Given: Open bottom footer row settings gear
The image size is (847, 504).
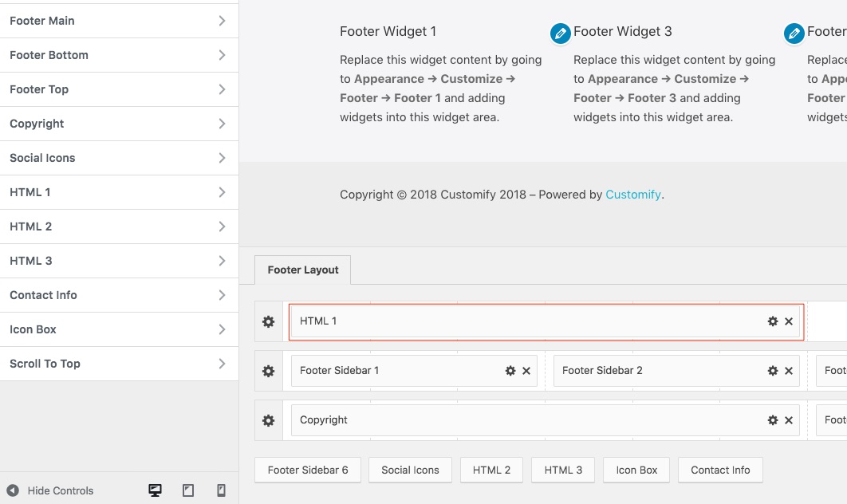Looking at the screenshot, I should point(269,420).
